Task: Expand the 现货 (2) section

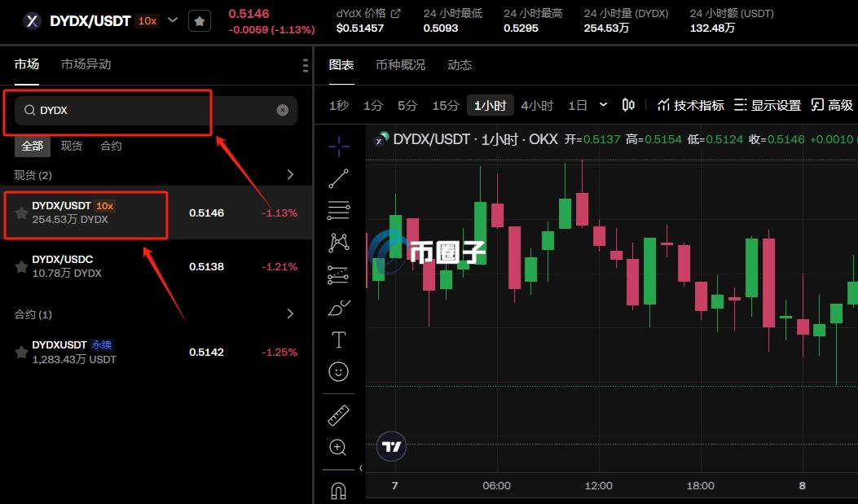Action: coord(290,175)
